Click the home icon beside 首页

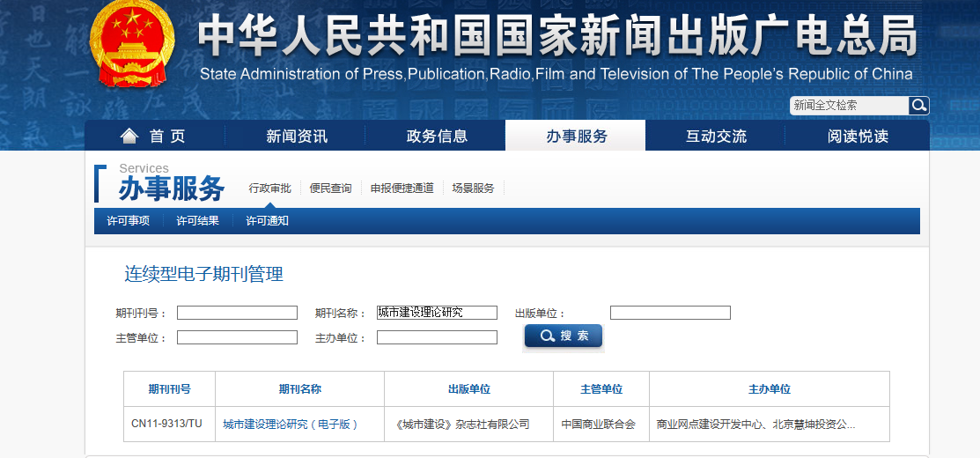(x=129, y=136)
